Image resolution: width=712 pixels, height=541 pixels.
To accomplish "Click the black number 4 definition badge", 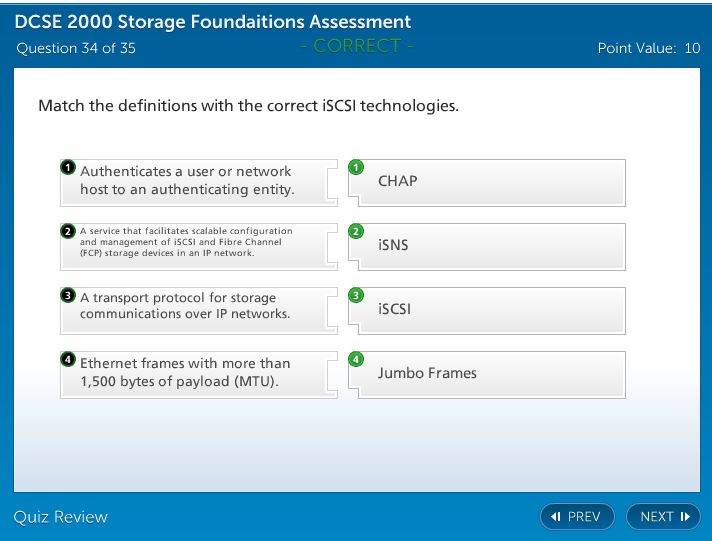I will [x=68, y=359].
